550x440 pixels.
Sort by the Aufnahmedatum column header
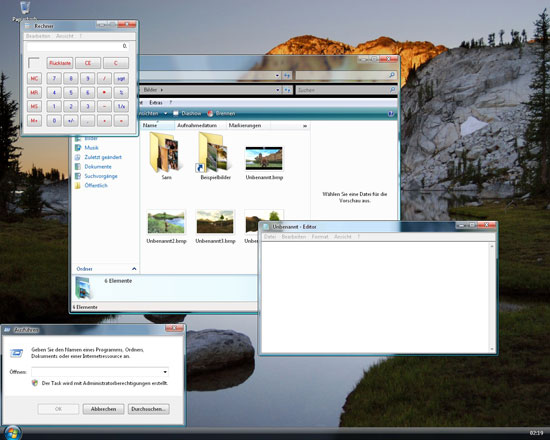196,125
